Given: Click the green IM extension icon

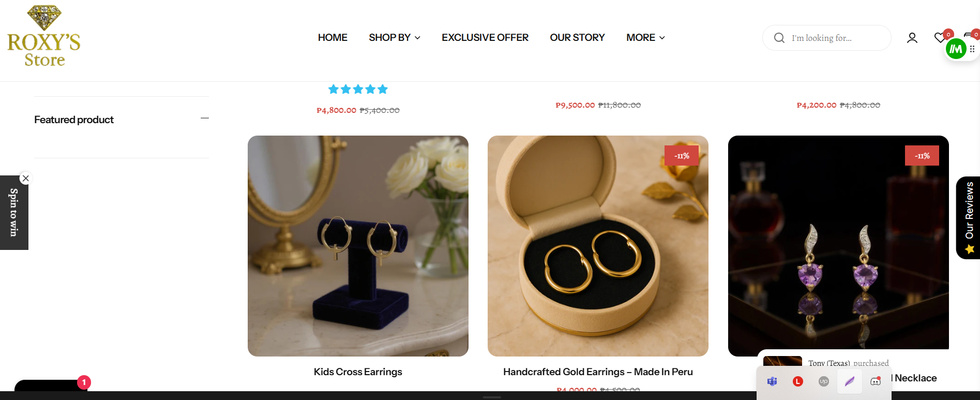Looking at the screenshot, I should [x=956, y=50].
